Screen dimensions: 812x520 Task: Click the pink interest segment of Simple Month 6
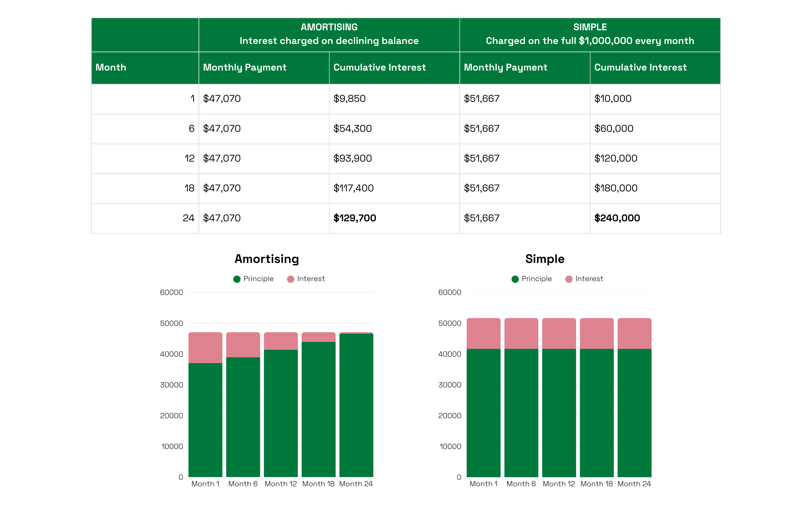[x=521, y=333]
